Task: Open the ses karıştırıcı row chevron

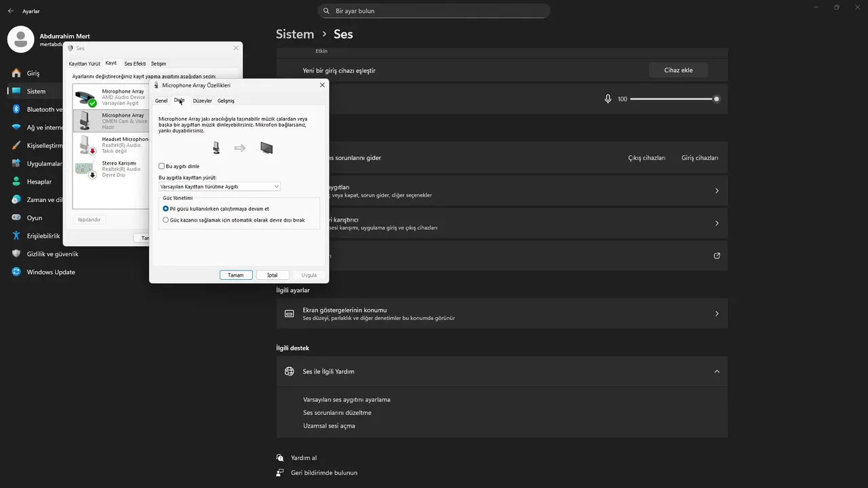Action: pyautogui.click(x=717, y=223)
